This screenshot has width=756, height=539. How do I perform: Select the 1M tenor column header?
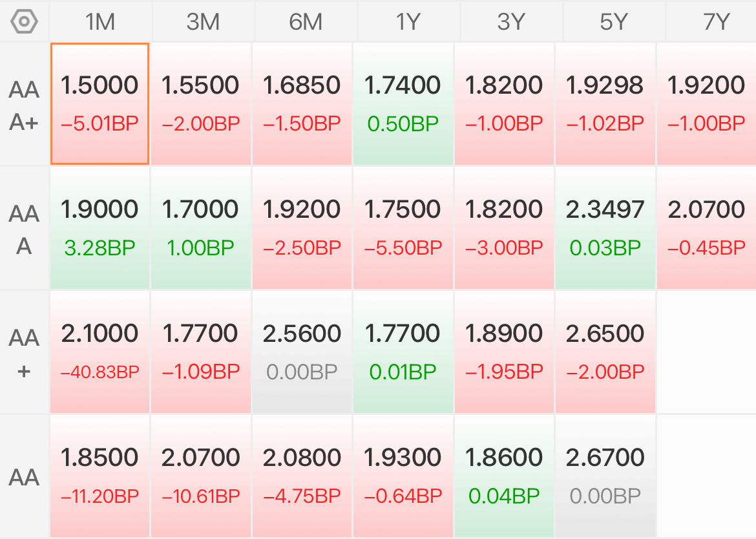point(100,22)
